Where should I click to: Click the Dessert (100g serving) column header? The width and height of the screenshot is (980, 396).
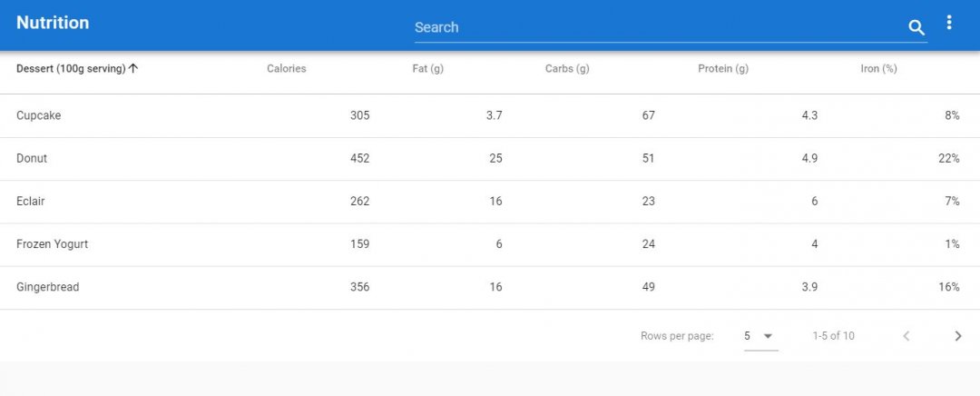[71, 69]
